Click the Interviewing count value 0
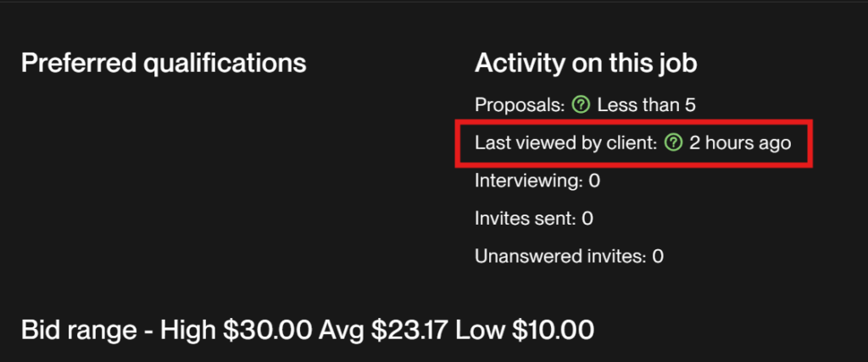Viewport: 868px width, 362px height. 594,181
